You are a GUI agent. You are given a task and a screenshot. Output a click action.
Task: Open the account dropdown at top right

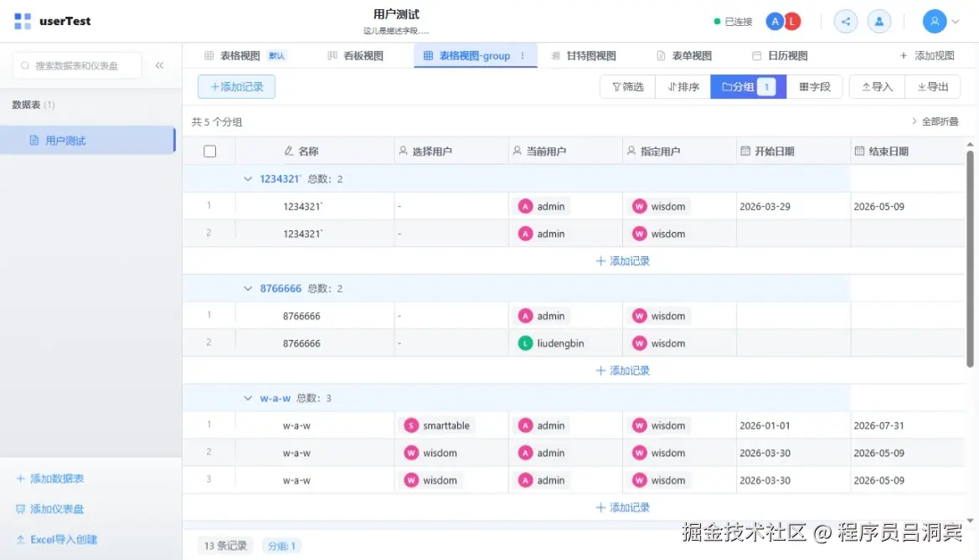(x=940, y=21)
